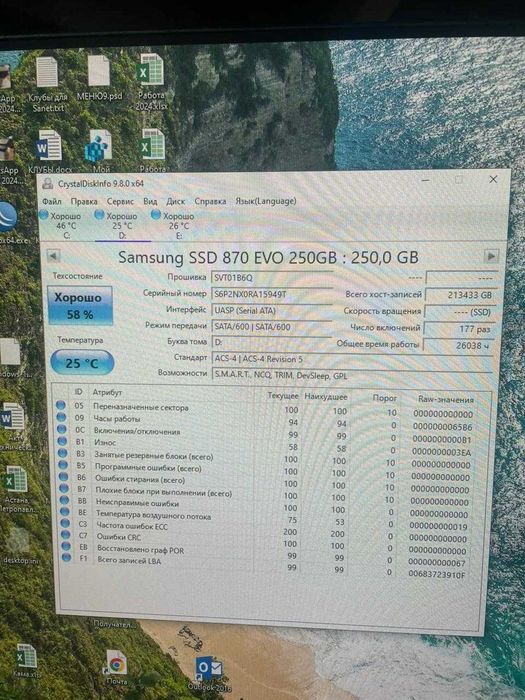Viewport: 525px width, 700px height.
Task: Close the CrystalDiskInfo window
Action: click(x=493, y=179)
